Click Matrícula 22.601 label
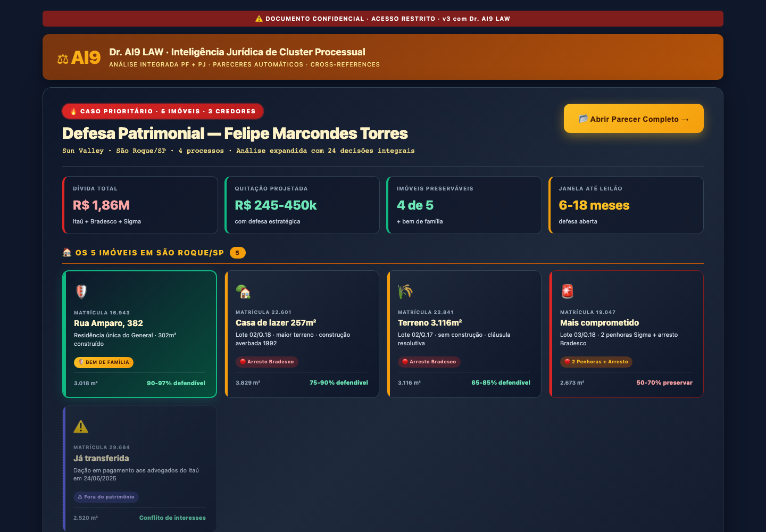The width and height of the screenshot is (766, 532). [x=263, y=312]
